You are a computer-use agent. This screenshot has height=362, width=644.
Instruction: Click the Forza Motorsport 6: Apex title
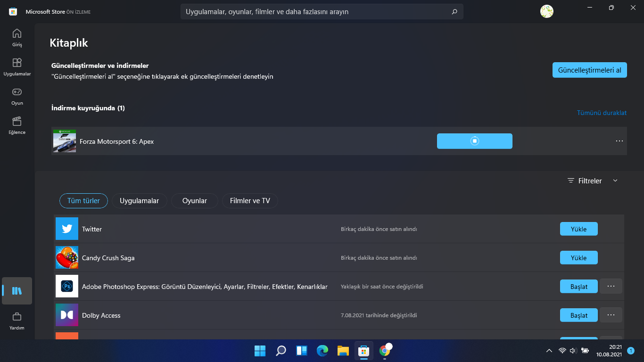pyautogui.click(x=117, y=141)
